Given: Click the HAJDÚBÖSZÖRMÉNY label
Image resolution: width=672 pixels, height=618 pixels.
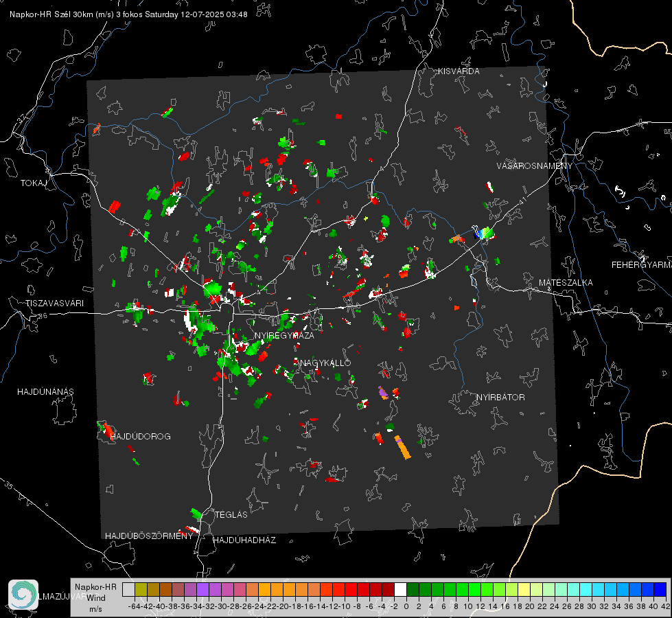Looking at the screenshot, I should click(149, 536).
